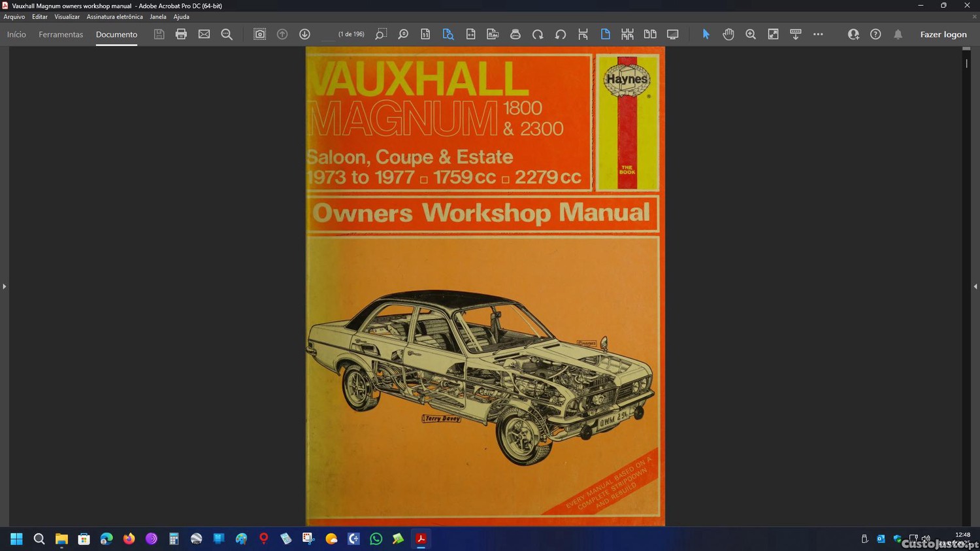The height and width of the screenshot is (551, 980).
Task: Select the hand pan tool
Action: click(728, 34)
